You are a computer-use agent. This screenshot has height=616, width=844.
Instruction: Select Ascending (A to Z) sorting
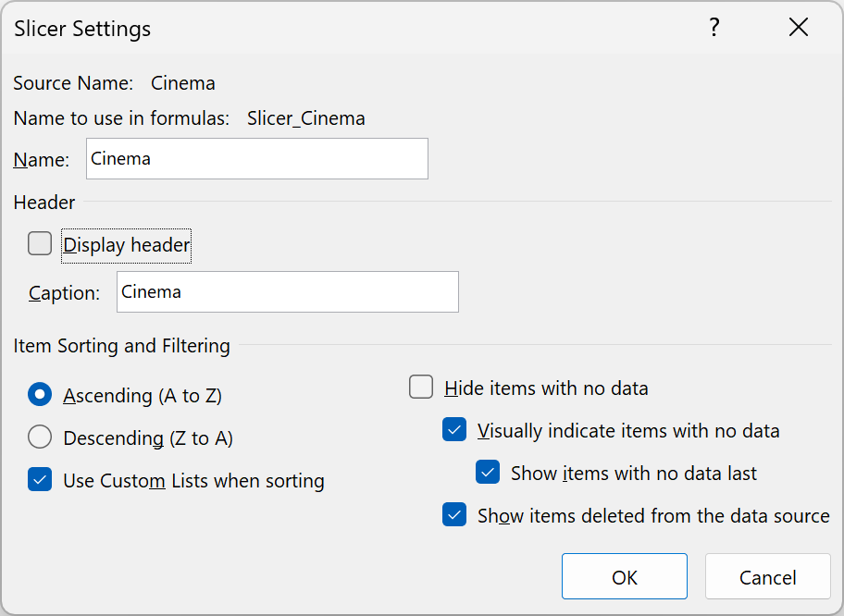(40, 394)
